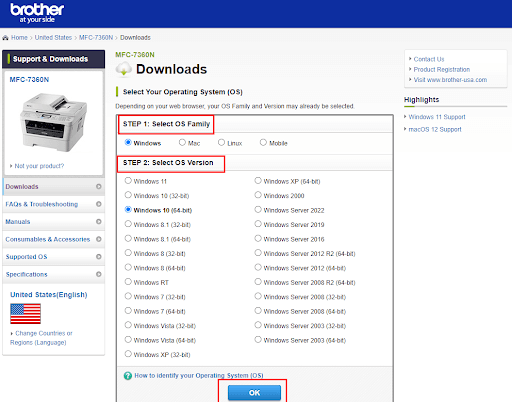Screen dimensions: 512x402
Task: Click the arrow icon beside Downloads sidebar item
Action: click(99, 186)
